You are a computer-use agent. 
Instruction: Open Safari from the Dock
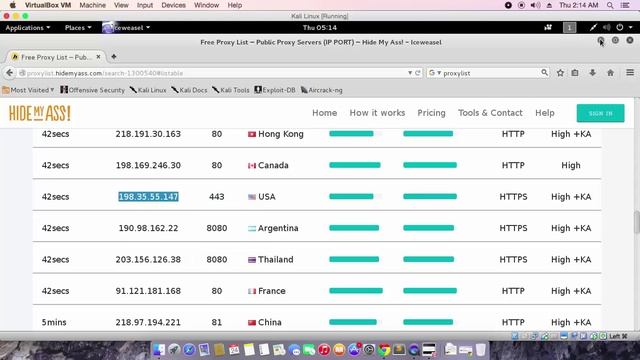click(x=189, y=350)
